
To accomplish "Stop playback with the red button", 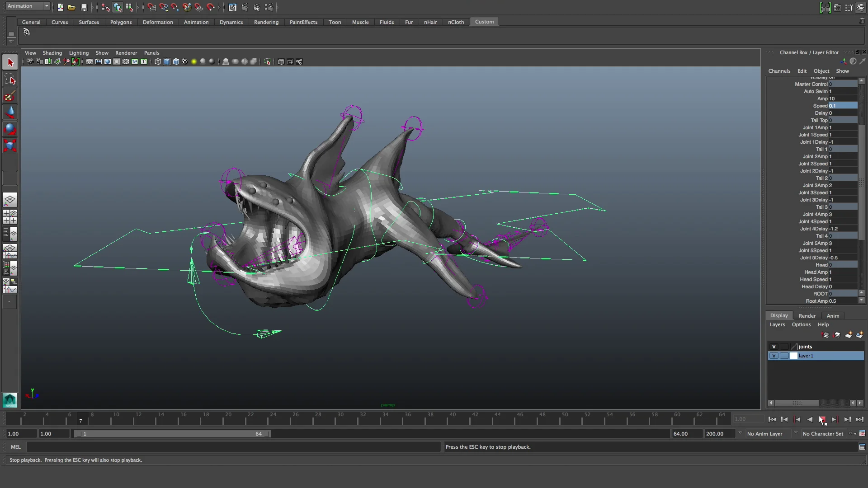I will pos(822,419).
